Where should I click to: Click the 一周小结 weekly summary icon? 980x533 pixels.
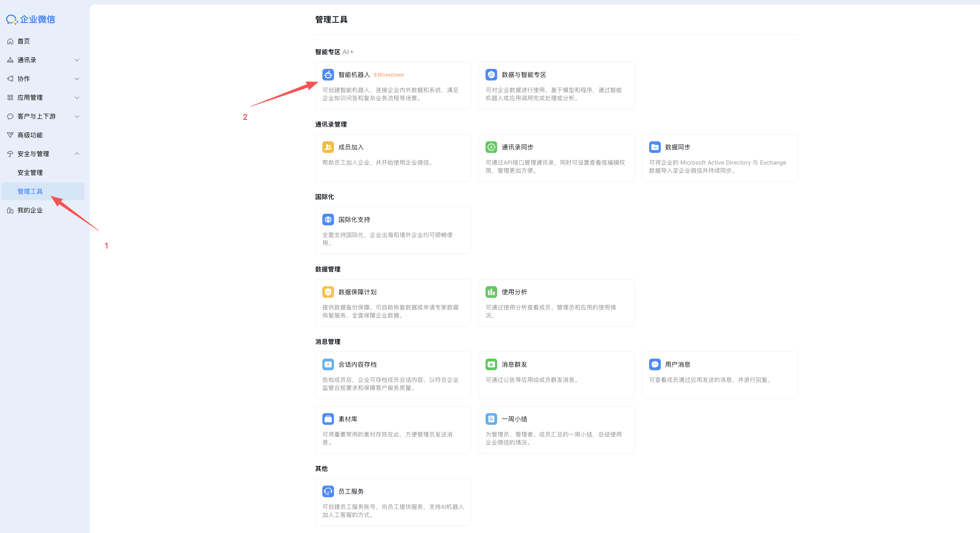click(x=491, y=419)
